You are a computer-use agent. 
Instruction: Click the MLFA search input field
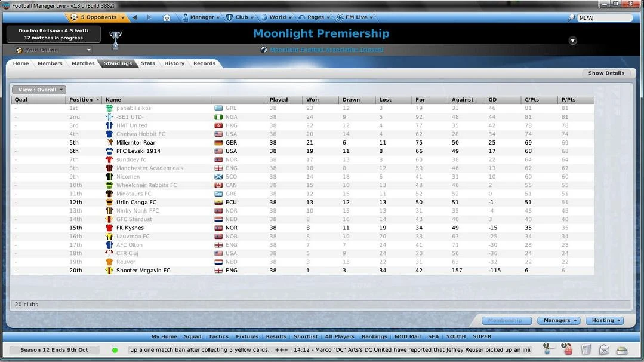click(605, 17)
